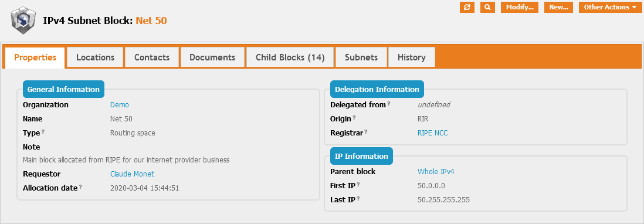Click help icon next to Last IP
Image resolution: width=644 pixels, height=224 pixels.
tap(358, 199)
